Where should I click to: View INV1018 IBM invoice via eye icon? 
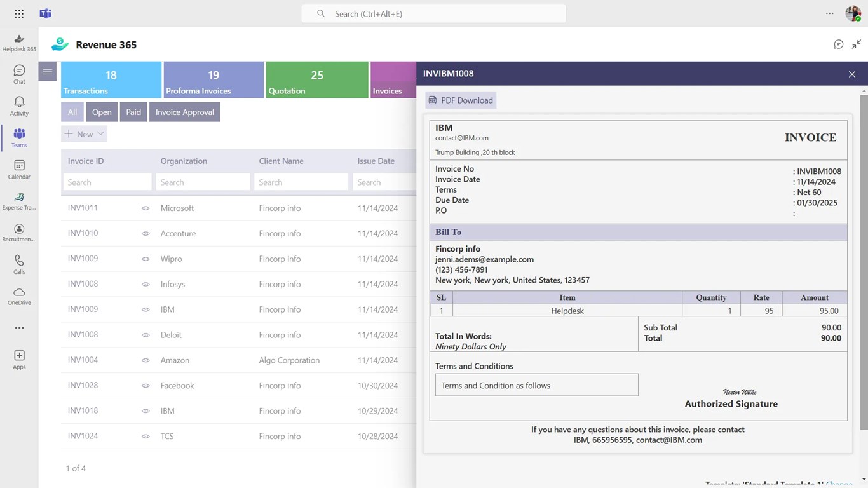146,411
